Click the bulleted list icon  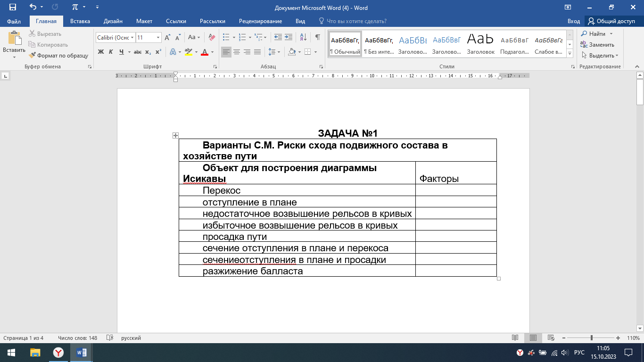click(226, 37)
